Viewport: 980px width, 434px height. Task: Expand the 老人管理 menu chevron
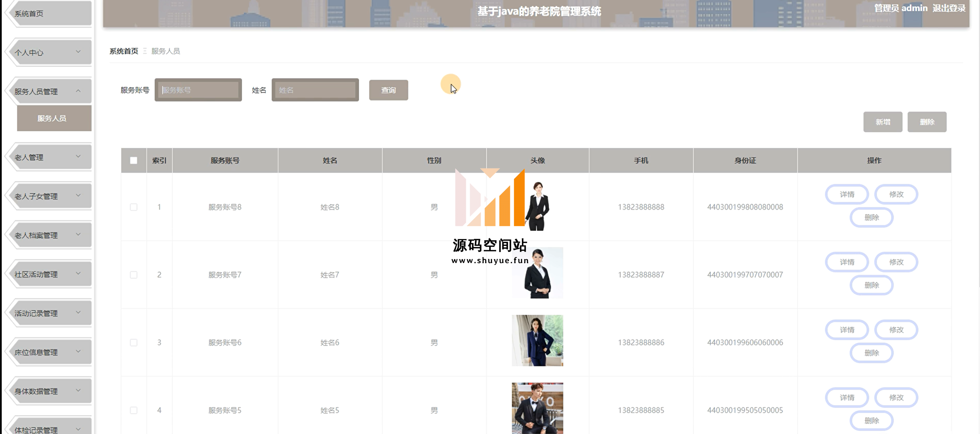78,157
